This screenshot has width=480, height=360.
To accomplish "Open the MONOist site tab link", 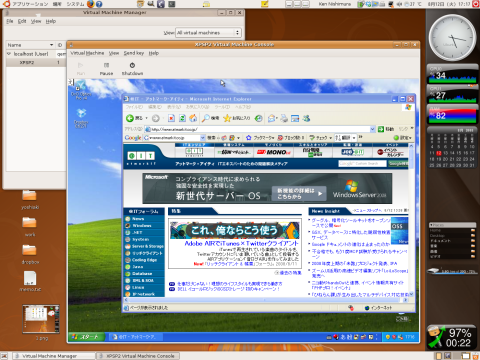I will click(x=274, y=152).
